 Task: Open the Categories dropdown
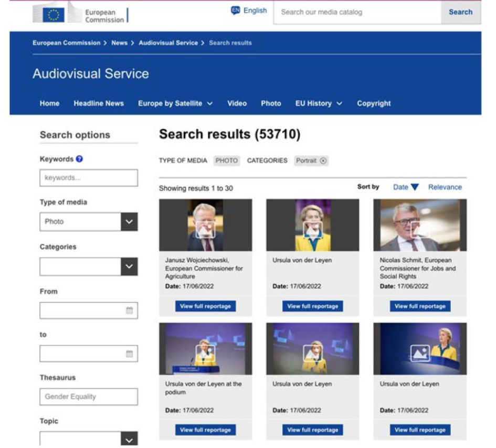pyautogui.click(x=129, y=266)
